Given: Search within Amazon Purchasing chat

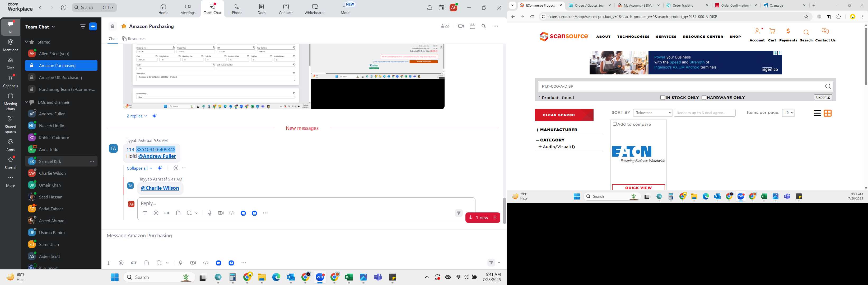Looking at the screenshot, I should click(x=484, y=26).
